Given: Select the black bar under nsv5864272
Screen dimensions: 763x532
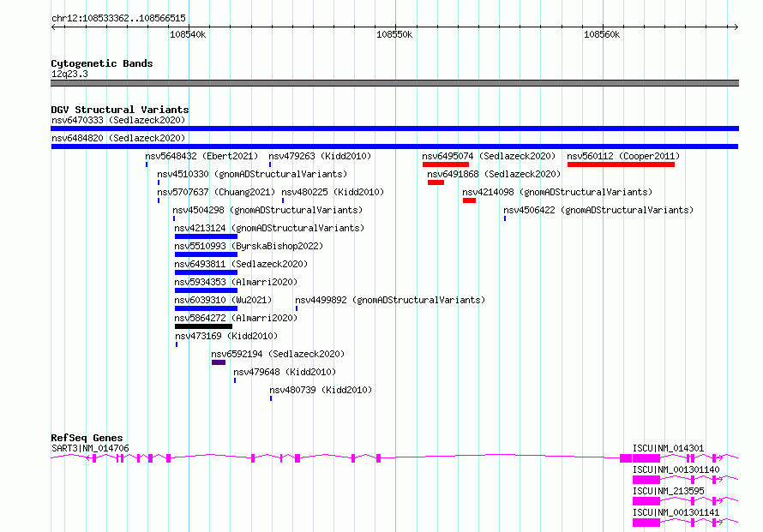Looking at the screenshot, I should (x=203, y=326).
